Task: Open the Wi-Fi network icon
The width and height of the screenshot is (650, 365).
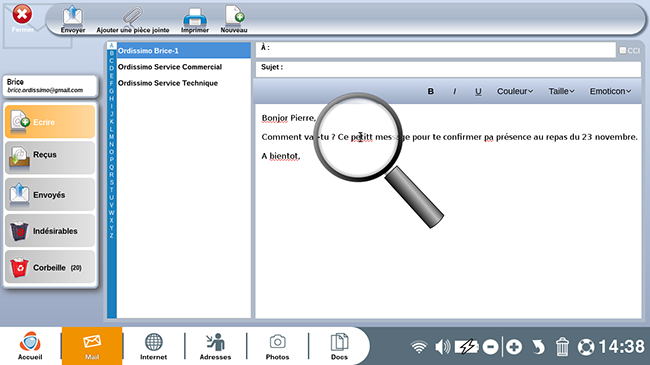Action: click(419, 347)
